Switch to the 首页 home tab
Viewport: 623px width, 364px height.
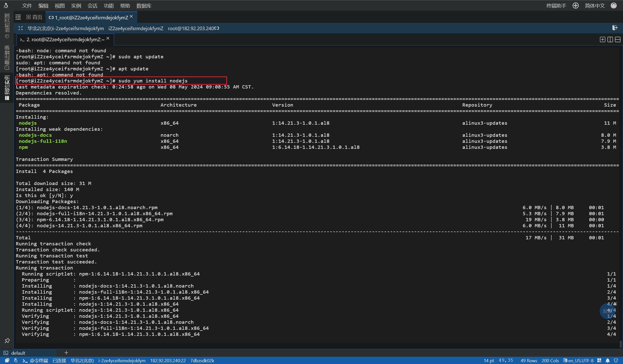(34, 17)
